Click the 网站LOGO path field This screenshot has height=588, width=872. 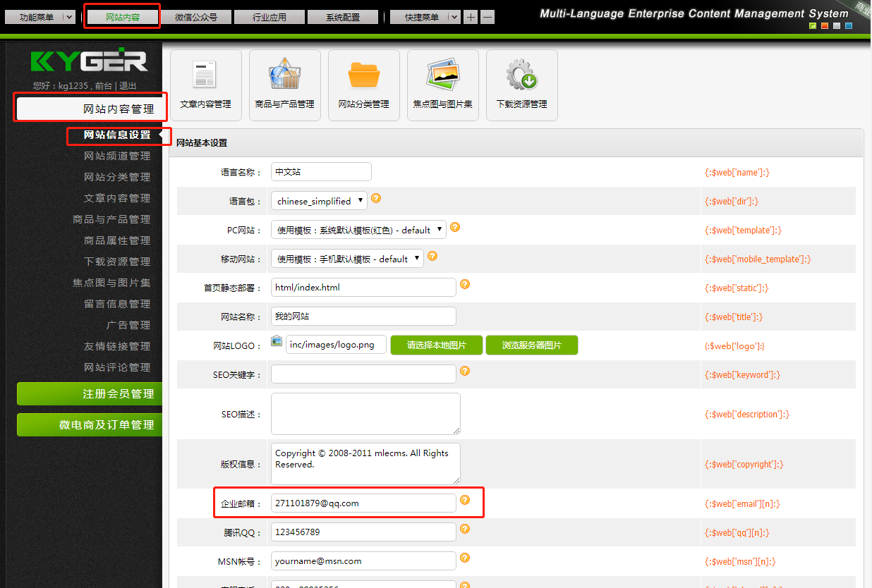[x=336, y=345]
